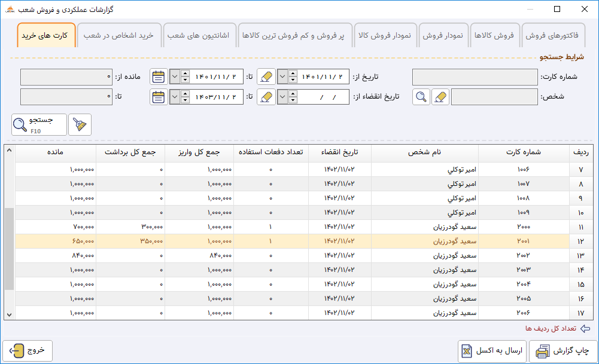Expand dropdown of expiration-from date field
The width and height of the screenshot is (599, 364).
282,97
